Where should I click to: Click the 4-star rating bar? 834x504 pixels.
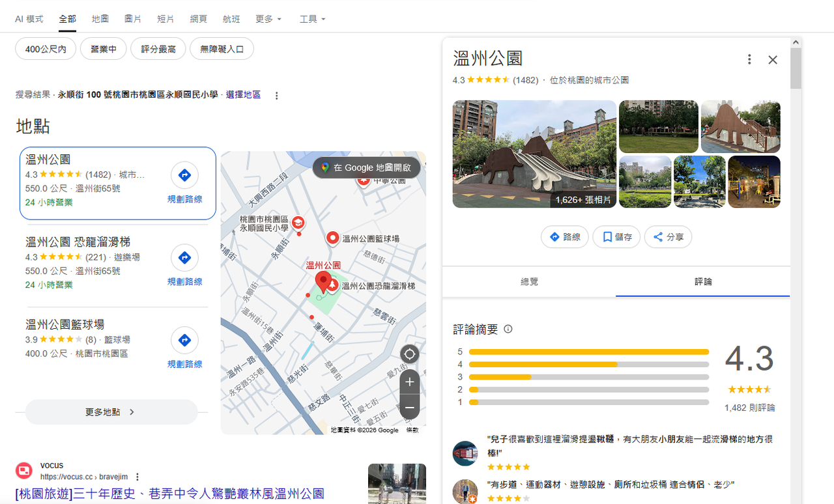(588, 365)
